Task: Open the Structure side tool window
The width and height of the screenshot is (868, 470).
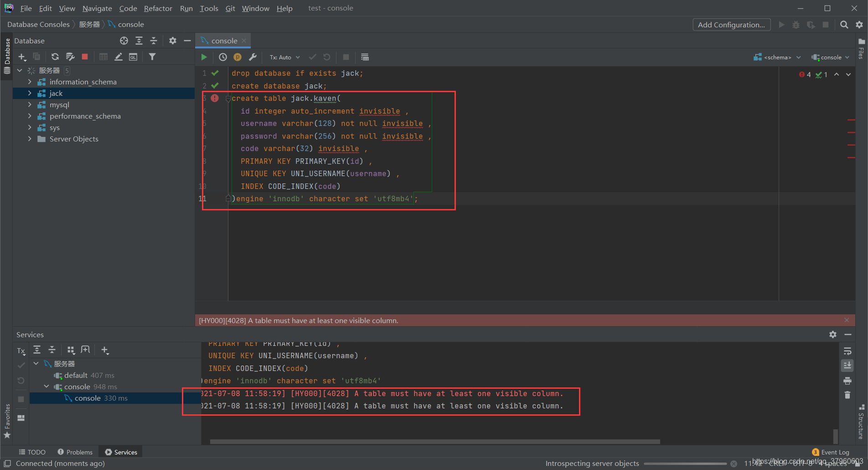Action: [x=861, y=422]
